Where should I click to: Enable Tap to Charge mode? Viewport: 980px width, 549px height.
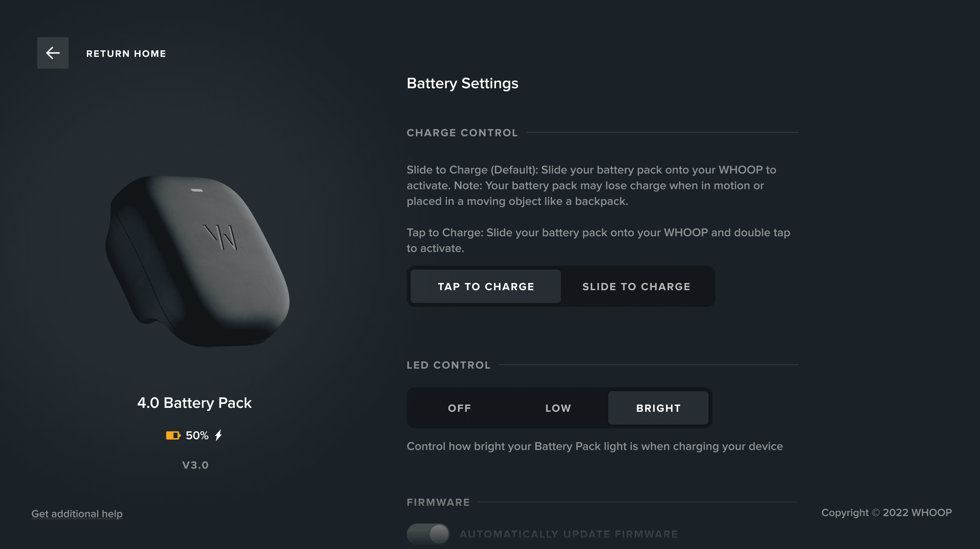pyautogui.click(x=485, y=286)
